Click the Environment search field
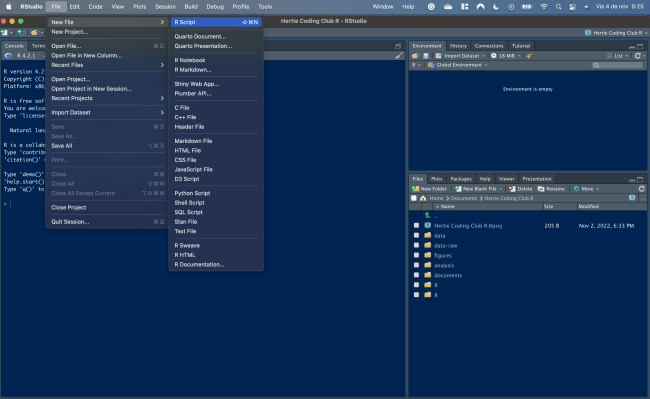Screen dimensions: 650x399 pyautogui.click(x=617, y=65)
